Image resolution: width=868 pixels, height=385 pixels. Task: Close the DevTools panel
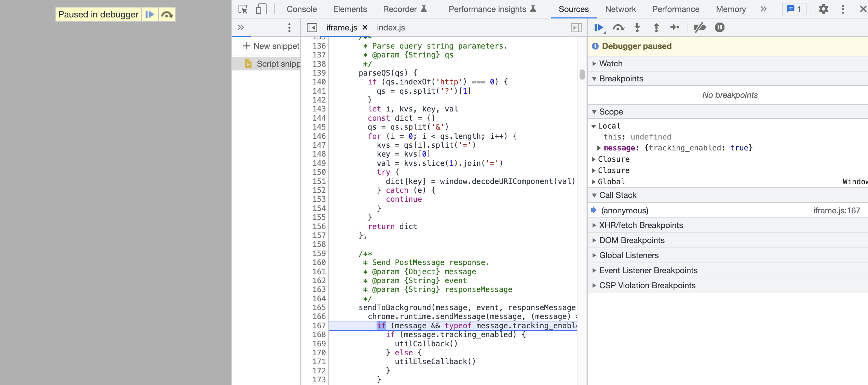(863, 9)
